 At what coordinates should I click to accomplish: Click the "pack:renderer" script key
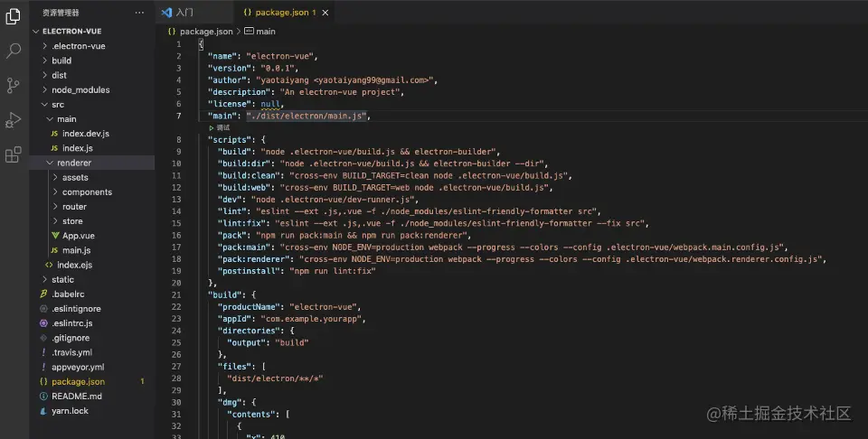coord(253,259)
